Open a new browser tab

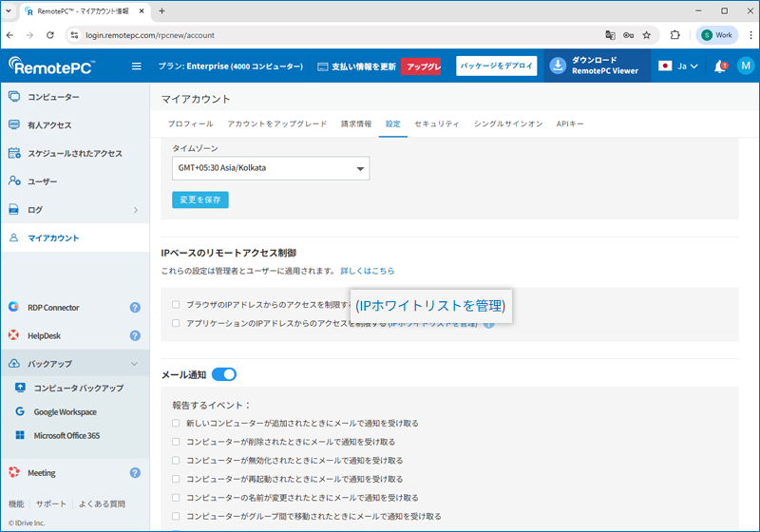(161, 10)
